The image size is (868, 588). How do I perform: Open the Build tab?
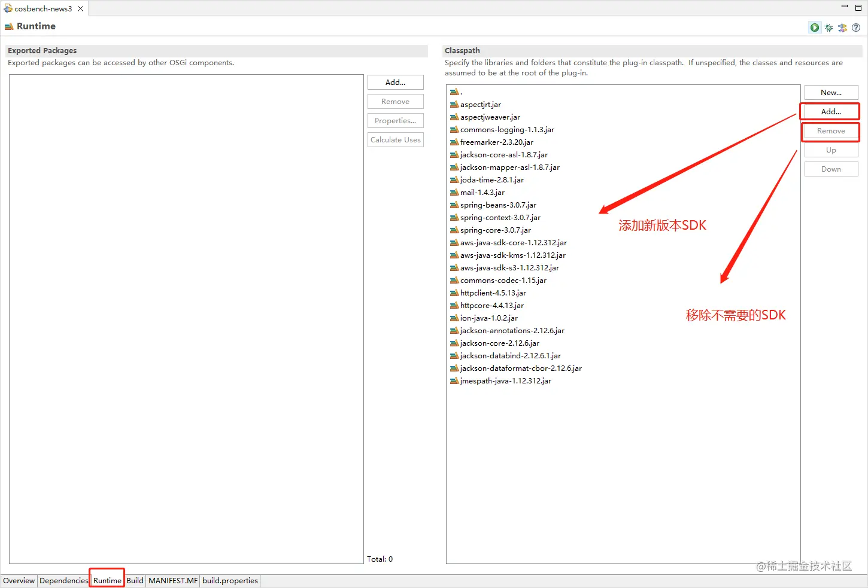point(135,580)
